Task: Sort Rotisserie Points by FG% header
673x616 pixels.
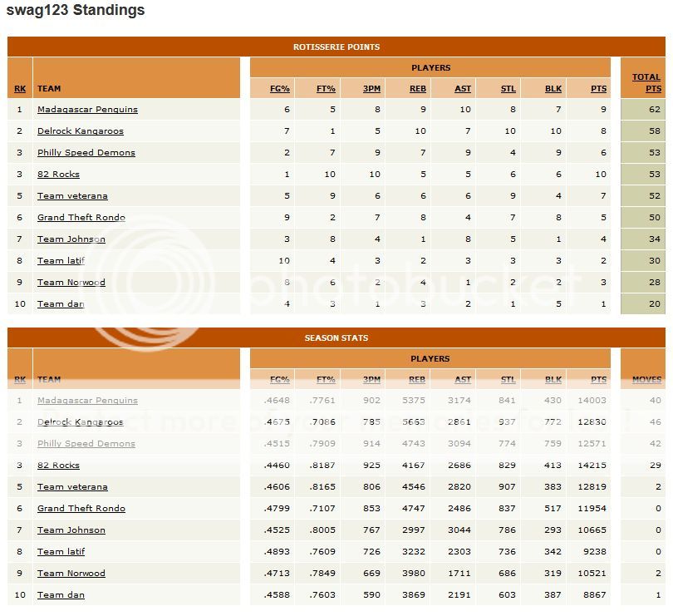Action: click(x=280, y=88)
